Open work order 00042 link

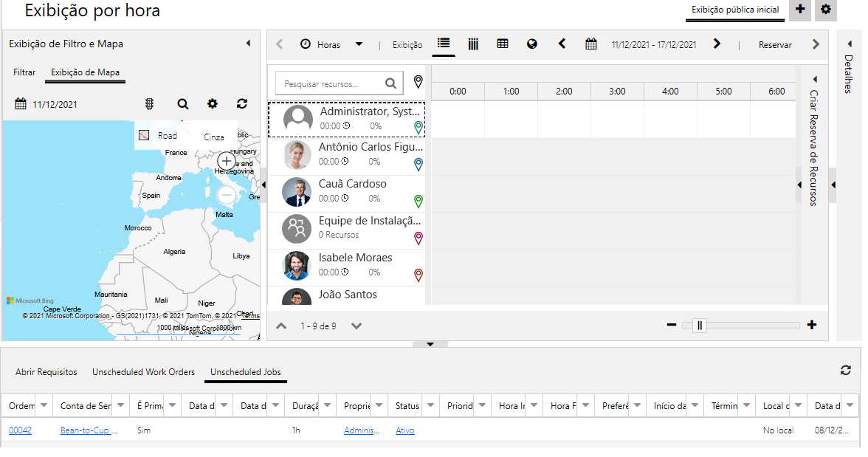point(20,430)
